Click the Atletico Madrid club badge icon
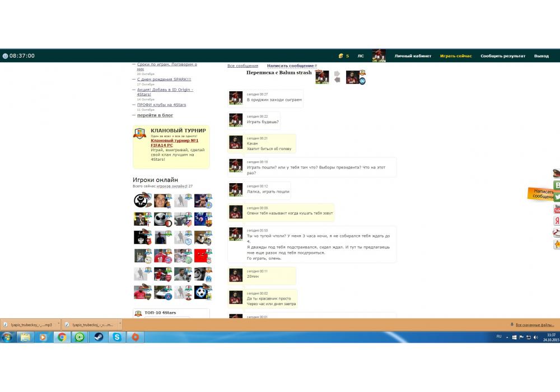 pyautogui.click(x=189, y=223)
